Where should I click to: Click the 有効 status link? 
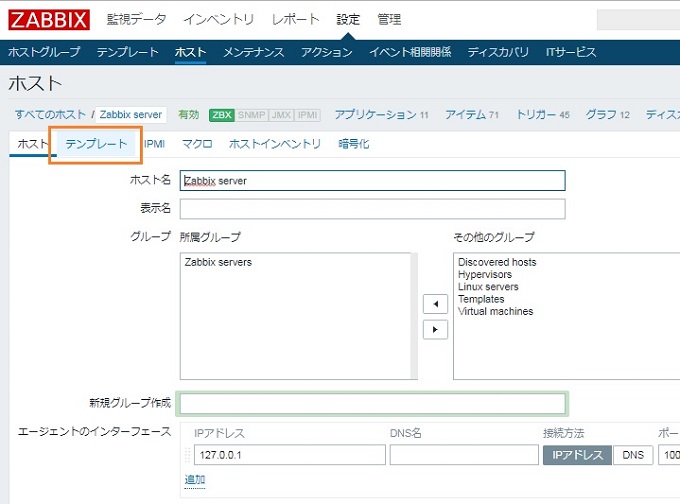(189, 115)
